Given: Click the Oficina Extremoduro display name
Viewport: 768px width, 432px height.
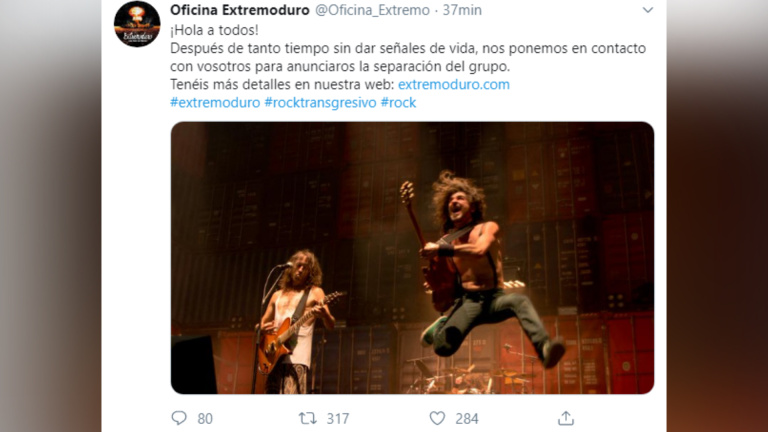Looking at the screenshot, I should [x=240, y=10].
